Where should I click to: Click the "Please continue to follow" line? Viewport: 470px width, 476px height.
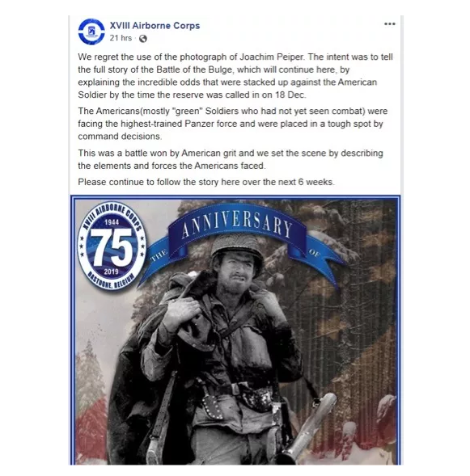(206, 182)
